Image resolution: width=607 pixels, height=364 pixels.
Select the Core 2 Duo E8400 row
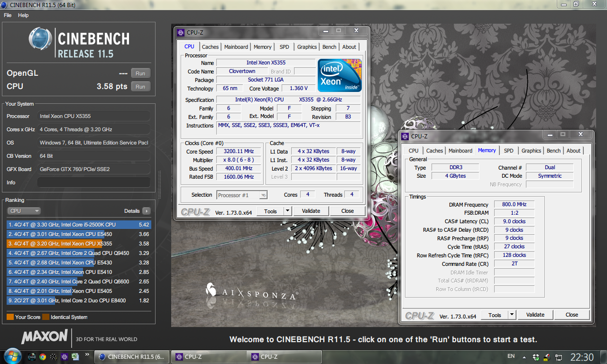[x=79, y=300]
